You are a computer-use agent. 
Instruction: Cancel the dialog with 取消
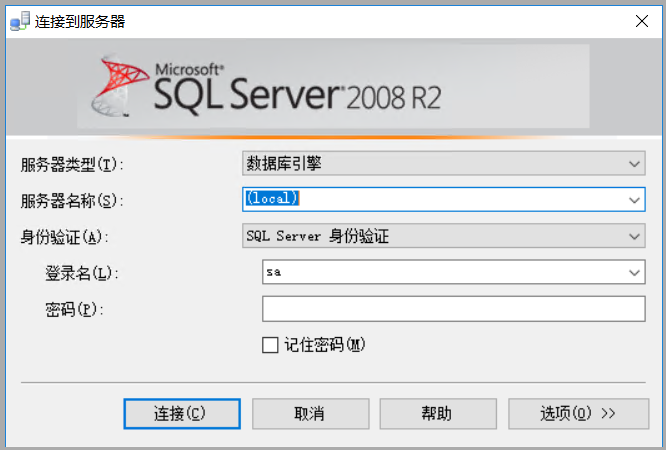pos(310,413)
